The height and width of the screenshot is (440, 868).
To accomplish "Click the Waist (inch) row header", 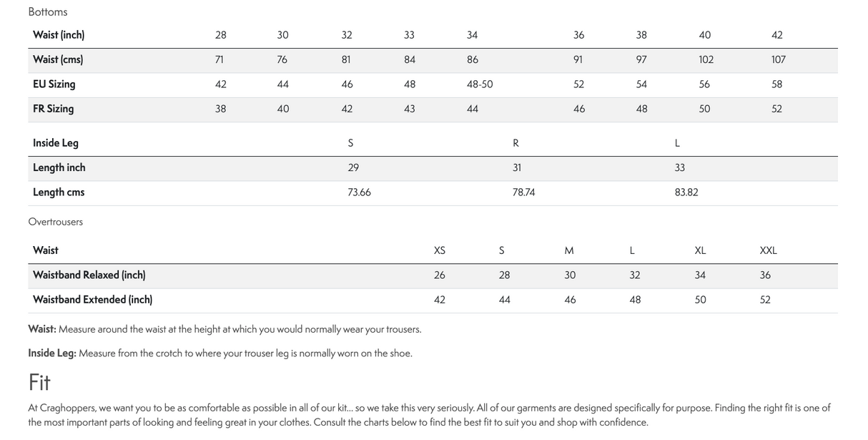I will (x=59, y=35).
